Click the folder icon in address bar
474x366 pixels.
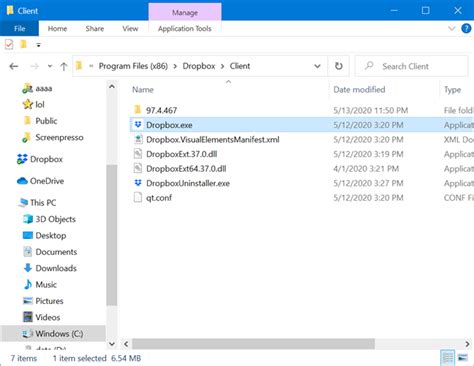click(x=79, y=65)
